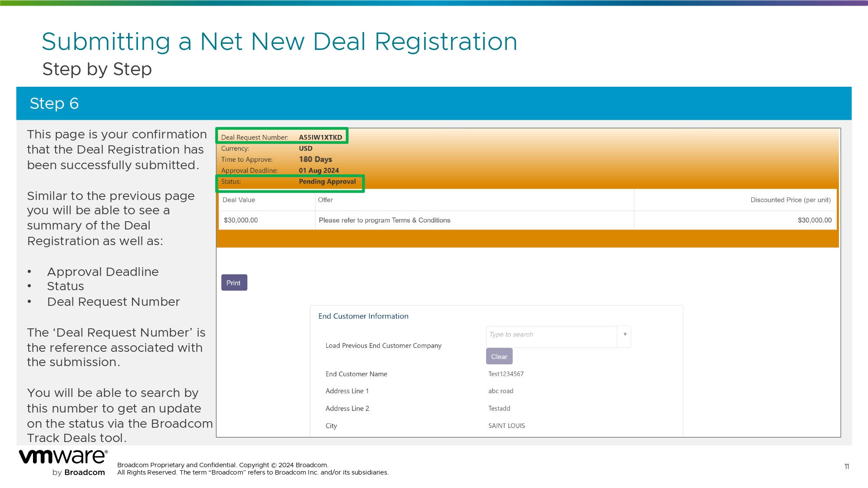The height and width of the screenshot is (488, 868).
Task: Click the $30,000.00 deal value cell
Action: (x=241, y=220)
